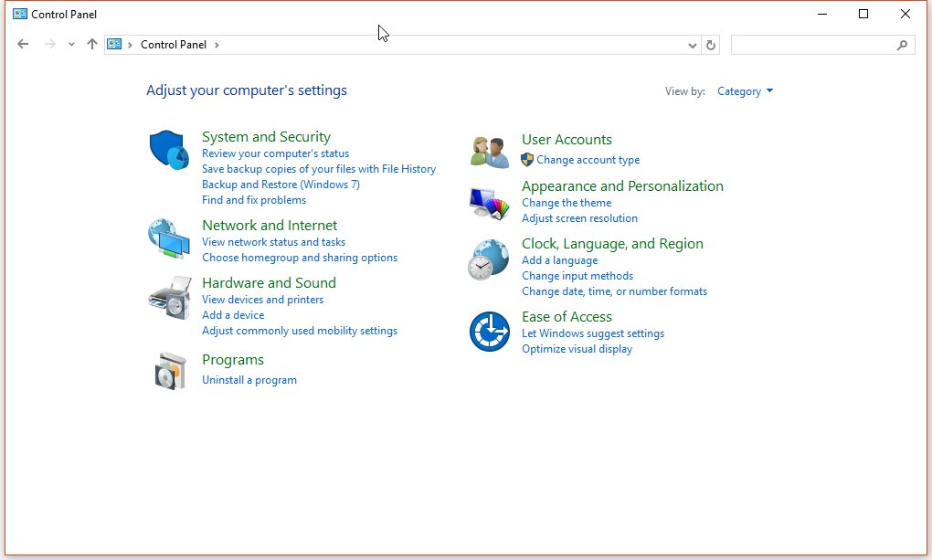Expand the chevron after Control Panel breadcrumb
This screenshot has height=560, width=932.
[x=217, y=45]
